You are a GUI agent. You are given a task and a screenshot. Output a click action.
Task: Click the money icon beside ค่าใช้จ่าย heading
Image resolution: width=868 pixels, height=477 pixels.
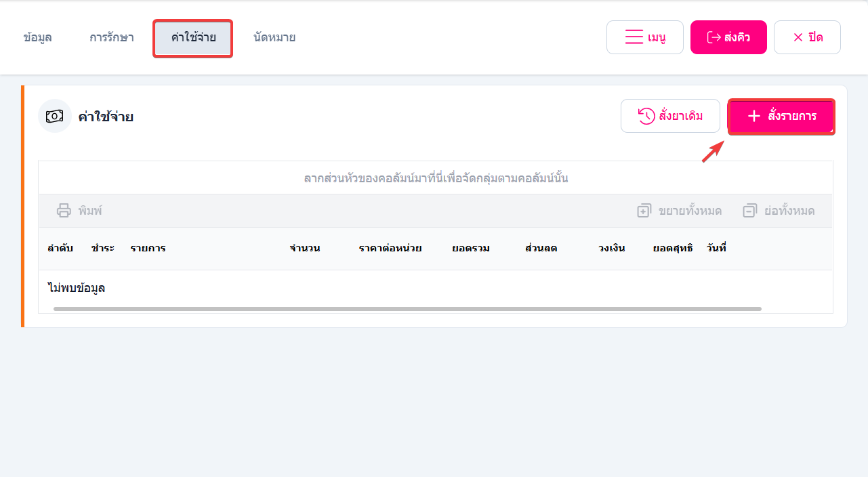[55, 116]
